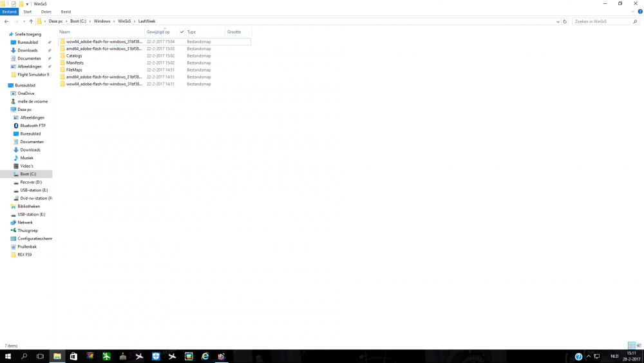Open Muziek under Deze pc

[x=26, y=158]
